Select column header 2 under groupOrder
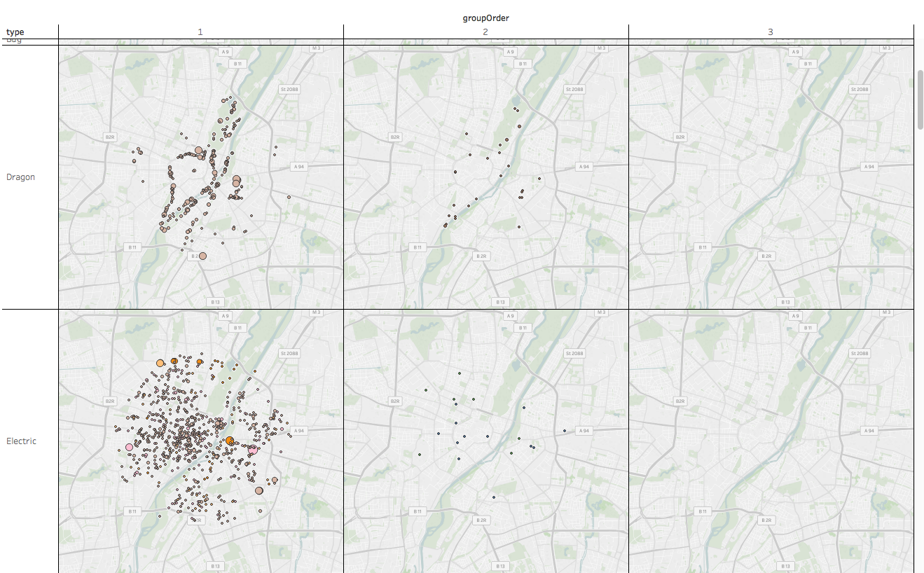This screenshot has width=924, height=573. (x=485, y=32)
